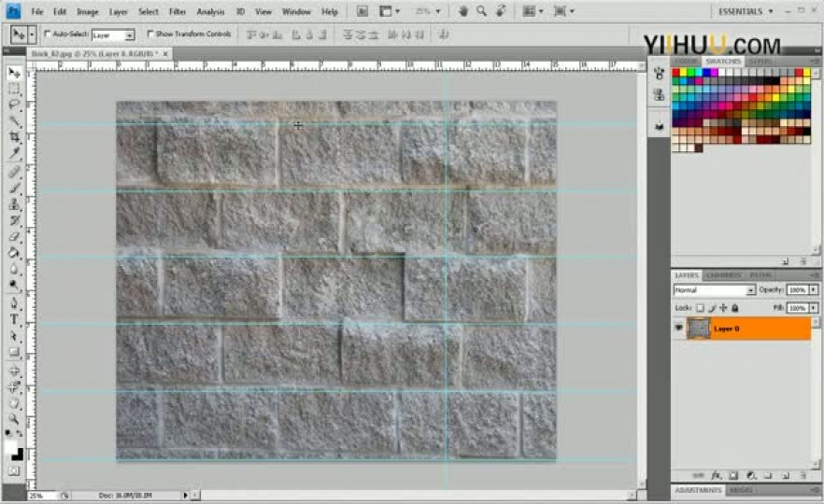The width and height of the screenshot is (824, 504).
Task: Select the Brush tool
Action: (14, 188)
